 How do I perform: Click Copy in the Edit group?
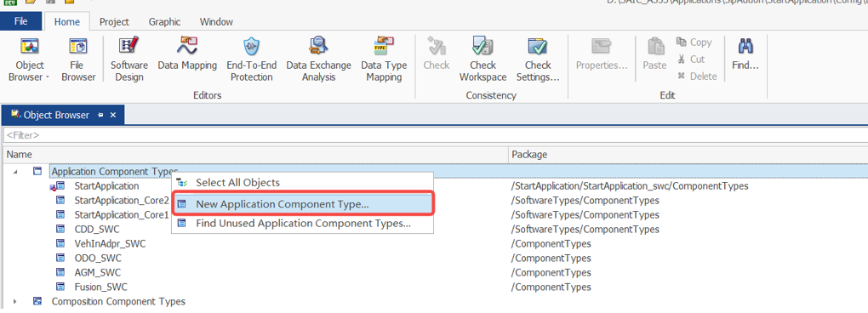[x=694, y=43]
